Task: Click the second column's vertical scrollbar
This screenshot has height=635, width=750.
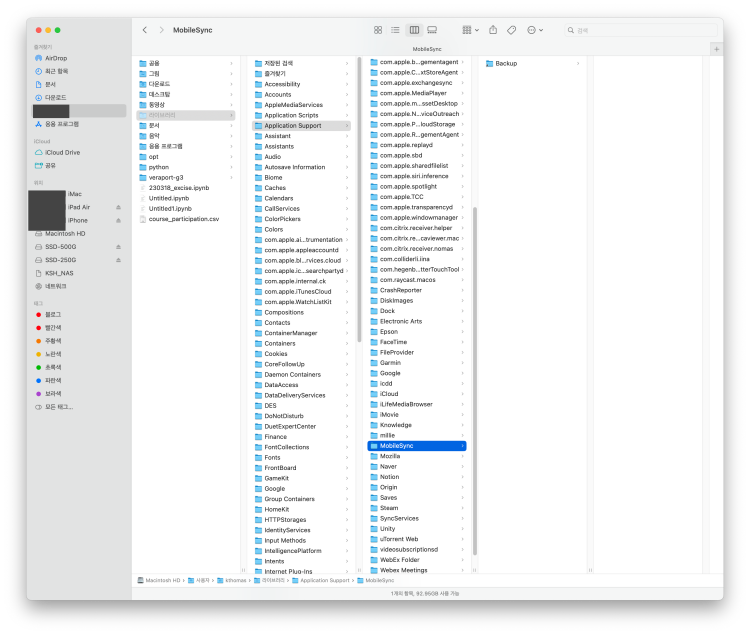Action: (x=359, y=199)
